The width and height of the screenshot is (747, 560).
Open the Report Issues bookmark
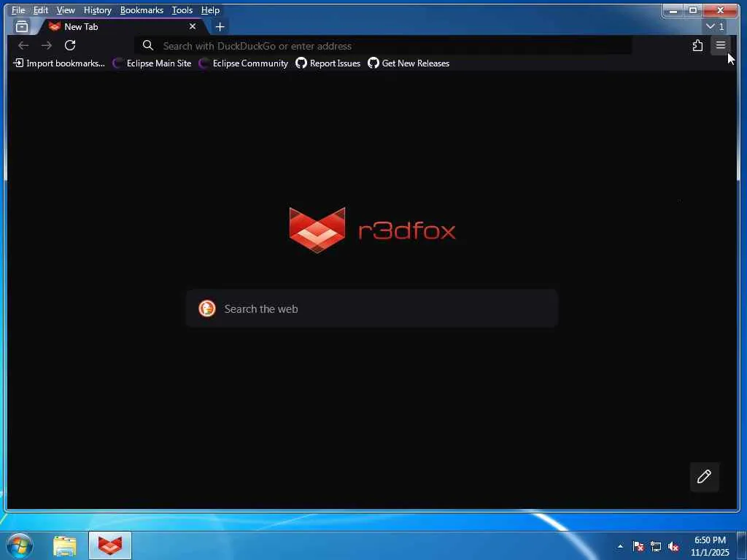[328, 63]
